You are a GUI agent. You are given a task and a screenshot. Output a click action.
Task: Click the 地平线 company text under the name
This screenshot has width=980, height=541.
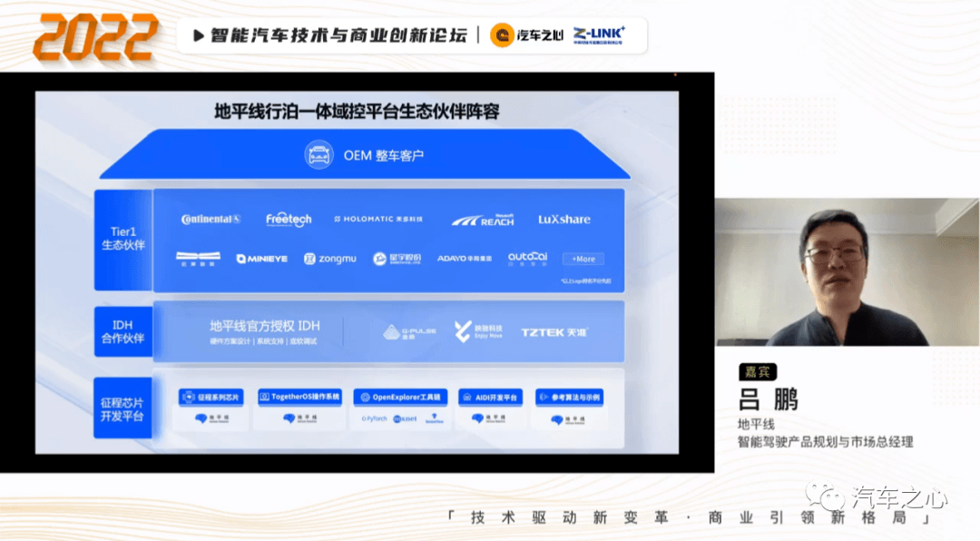(x=756, y=424)
